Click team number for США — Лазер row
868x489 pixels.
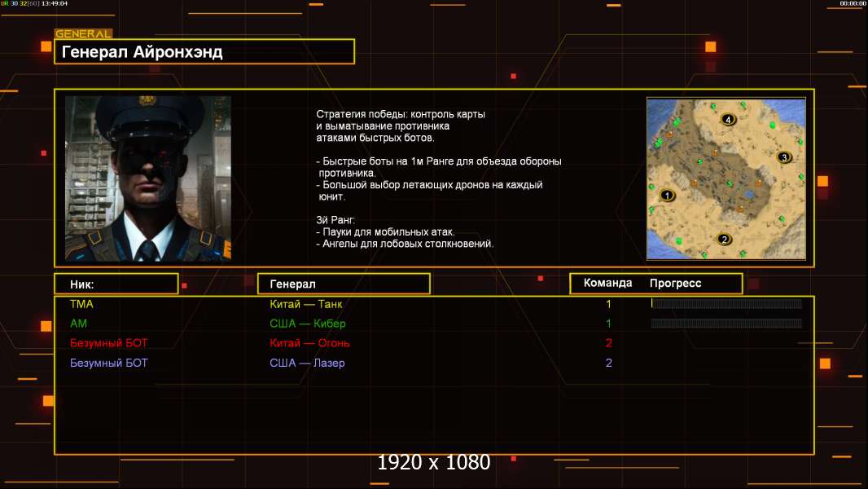609,363
